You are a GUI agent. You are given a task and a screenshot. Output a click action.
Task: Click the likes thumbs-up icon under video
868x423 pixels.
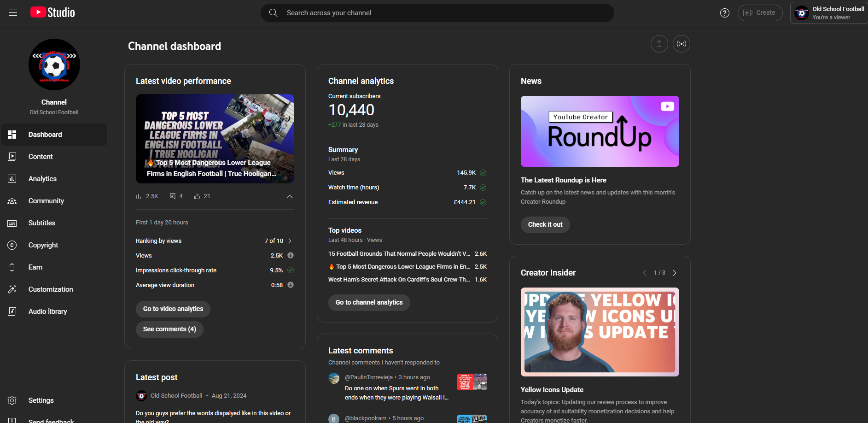point(197,196)
